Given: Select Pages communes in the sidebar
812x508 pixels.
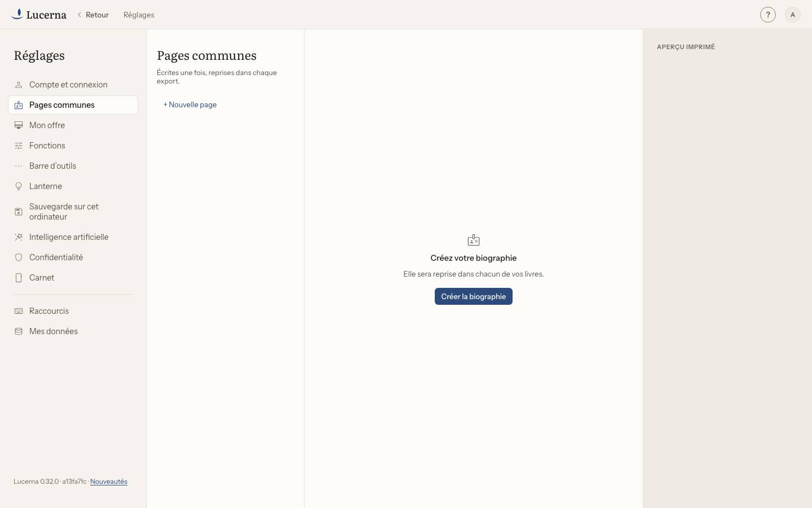Looking at the screenshot, I should tap(73, 105).
